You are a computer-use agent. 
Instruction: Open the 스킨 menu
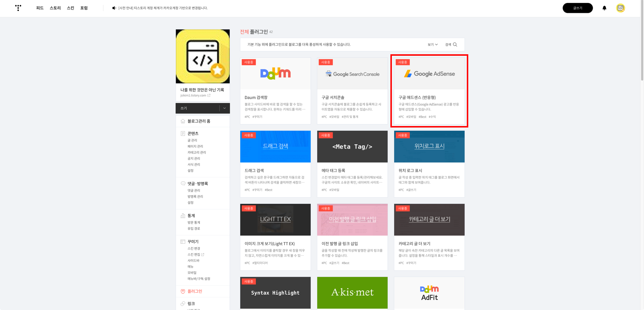[71, 8]
